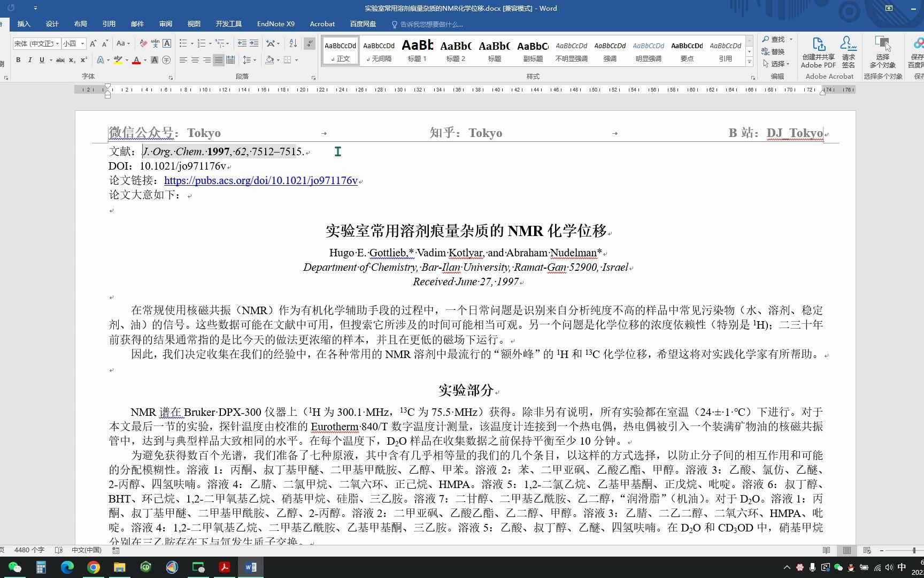
Task: Click the Find (查找) button
Action: point(774,39)
